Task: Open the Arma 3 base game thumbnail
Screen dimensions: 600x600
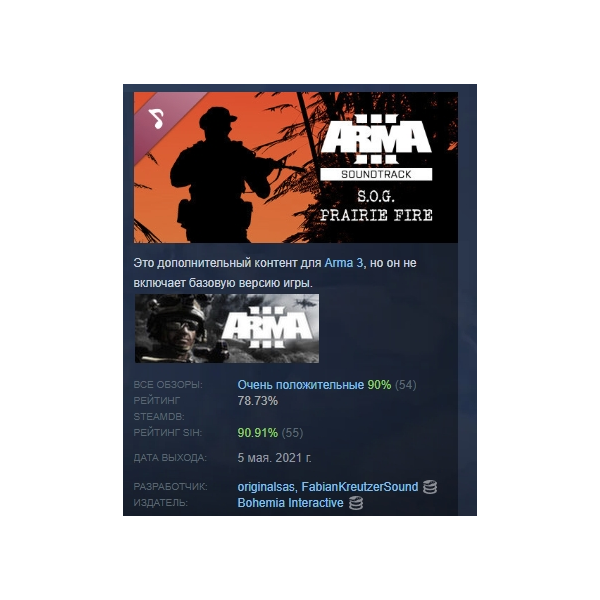Action: (227, 328)
